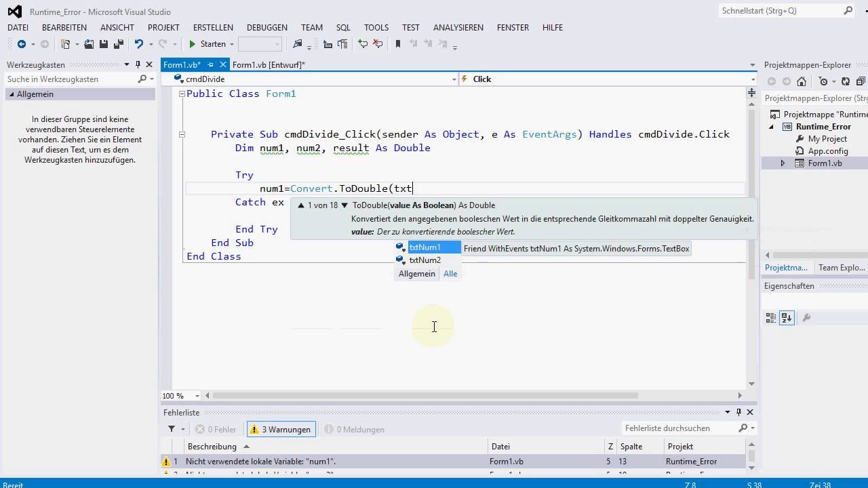
Task: Open the Werkzeugkasten window options dropdown
Action: (127, 64)
